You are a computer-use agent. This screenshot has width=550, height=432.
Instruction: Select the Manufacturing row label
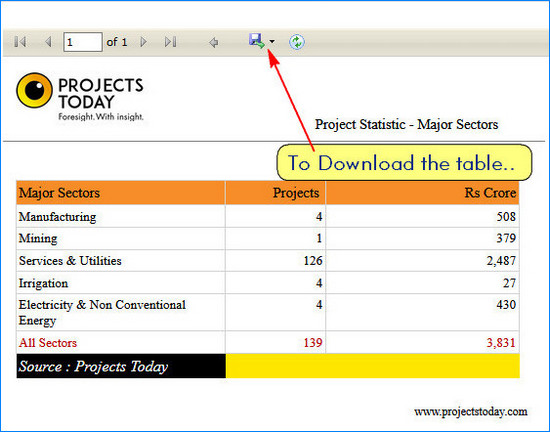58,217
